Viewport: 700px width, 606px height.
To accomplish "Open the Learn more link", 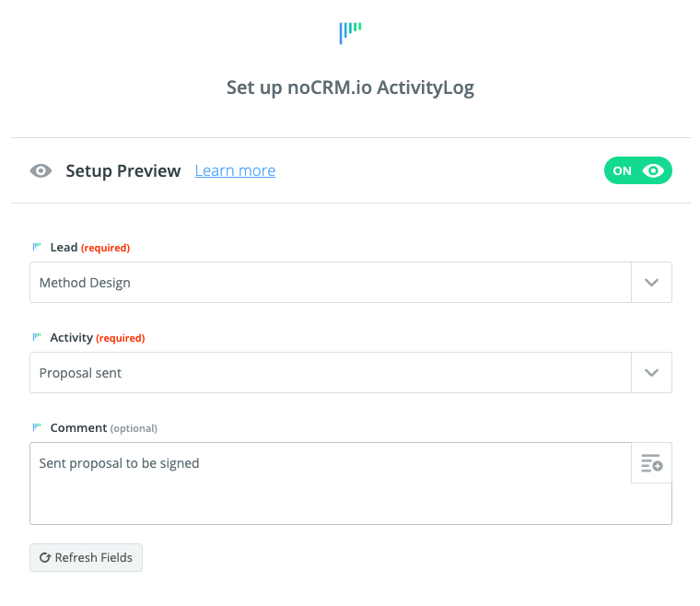I will click(235, 171).
